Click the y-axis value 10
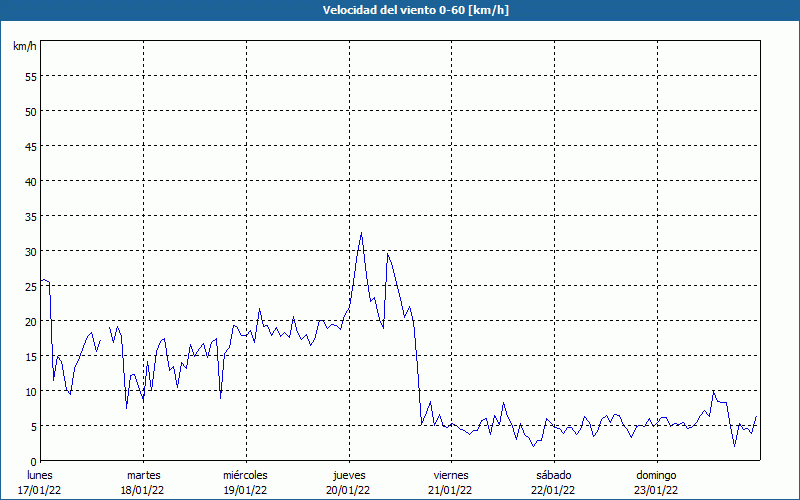The width and height of the screenshot is (800, 500). [31, 392]
